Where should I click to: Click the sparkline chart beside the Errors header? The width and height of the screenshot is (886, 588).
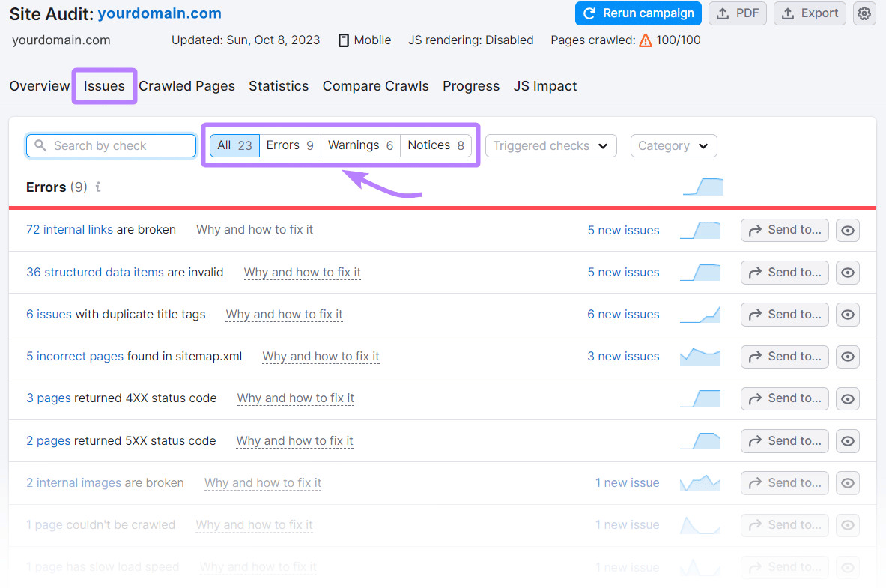click(x=703, y=187)
